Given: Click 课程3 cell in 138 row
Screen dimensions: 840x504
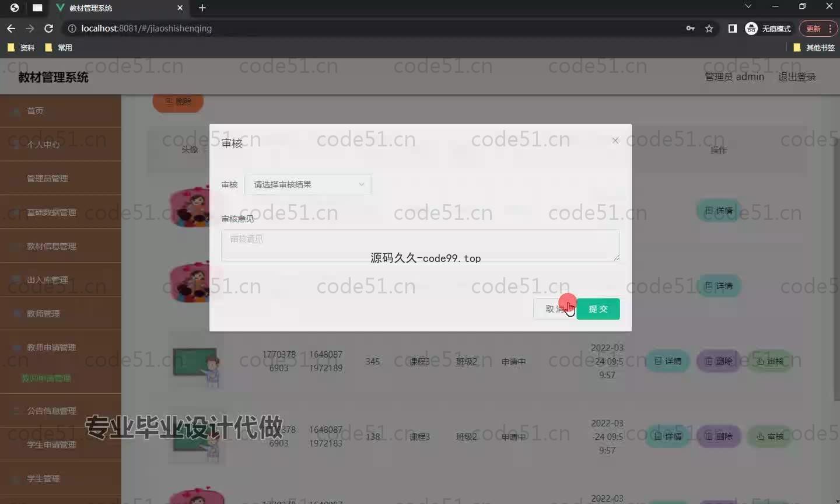Looking at the screenshot, I should (419, 437).
